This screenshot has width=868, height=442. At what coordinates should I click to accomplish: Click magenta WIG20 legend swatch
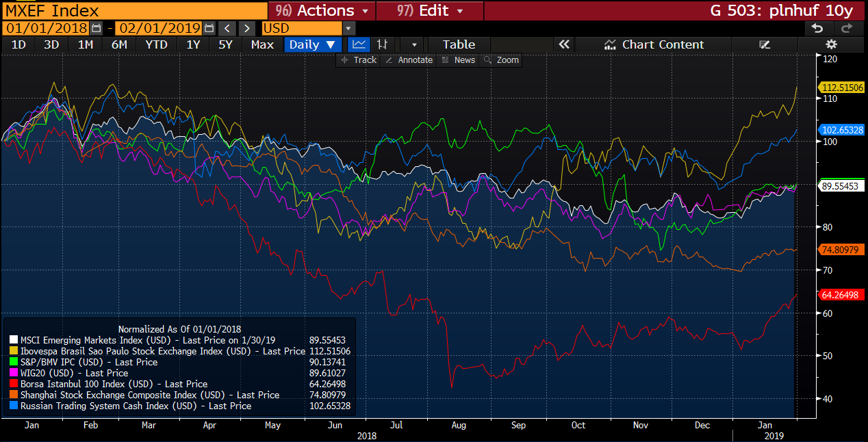(x=14, y=373)
